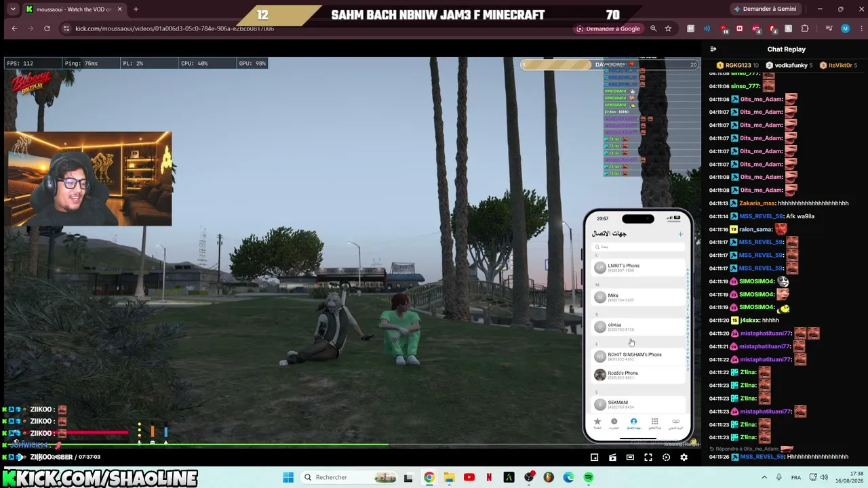Click the vodkafunky top gifter name
868x488 pixels.
[x=791, y=65]
